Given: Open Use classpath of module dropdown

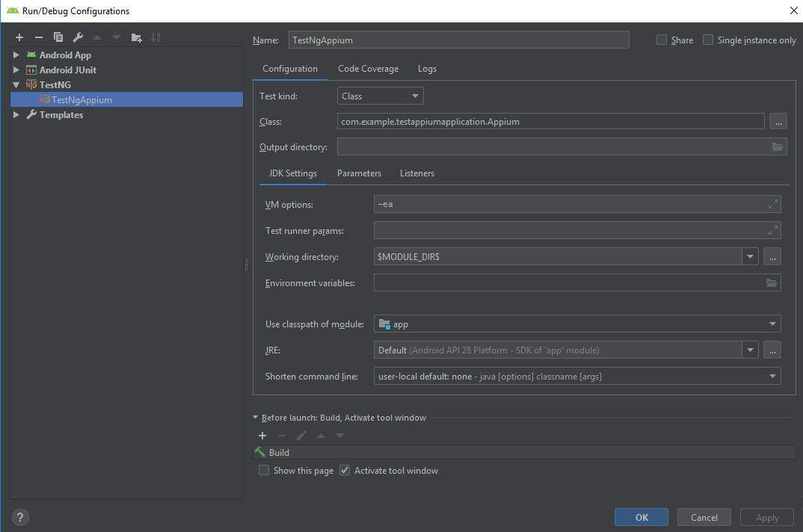Looking at the screenshot, I should pyautogui.click(x=577, y=324).
